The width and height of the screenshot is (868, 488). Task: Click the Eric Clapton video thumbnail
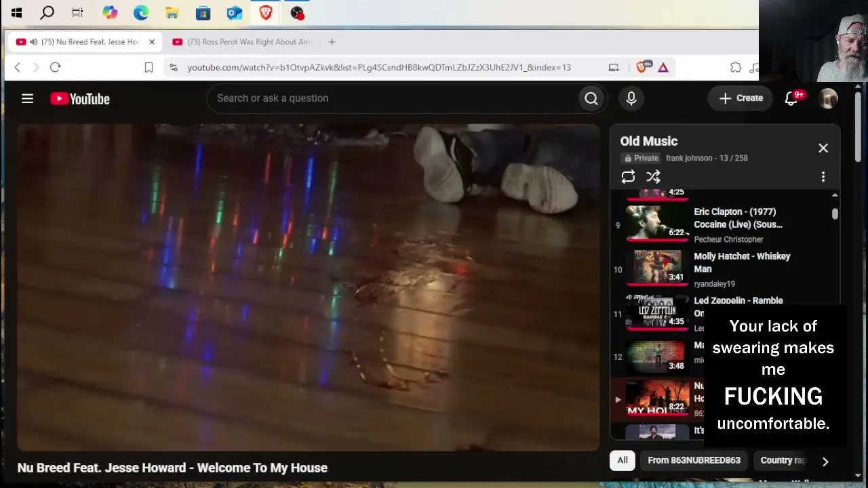[x=656, y=223]
